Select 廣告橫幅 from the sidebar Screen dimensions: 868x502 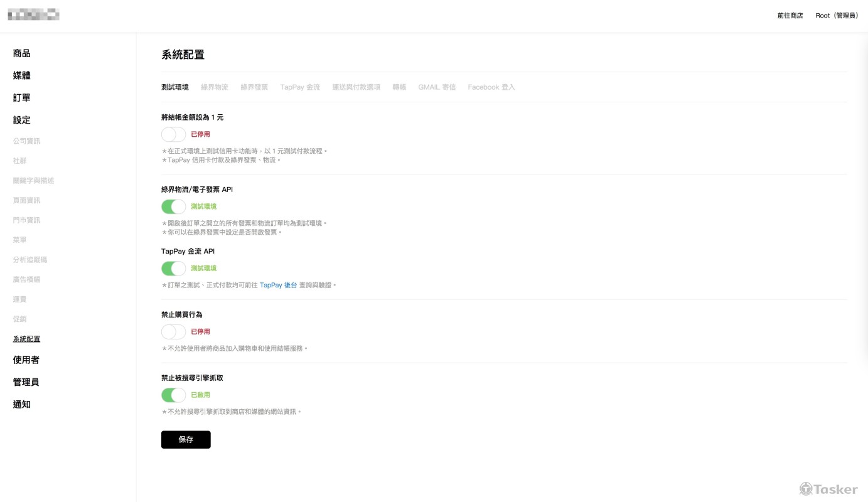pyautogui.click(x=26, y=279)
